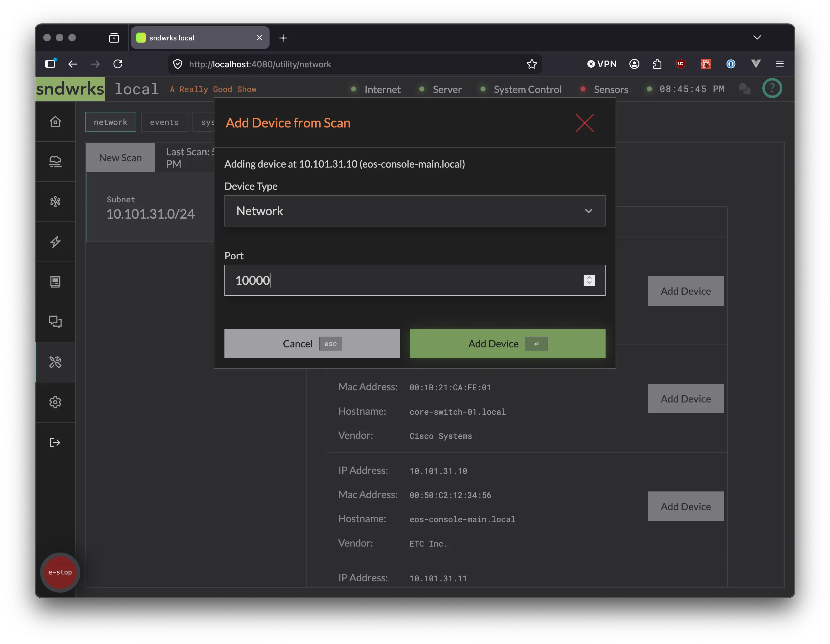The width and height of the screenshot is (830, 644).
Task: Click the 10.101.31.11 IP address text
Action: [438, 578]
